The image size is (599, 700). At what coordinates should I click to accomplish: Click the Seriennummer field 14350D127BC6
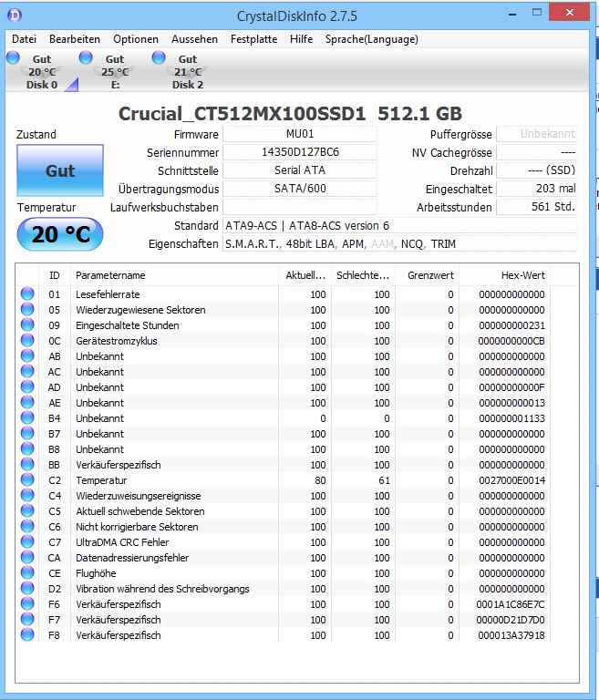(x=300, y=152)
